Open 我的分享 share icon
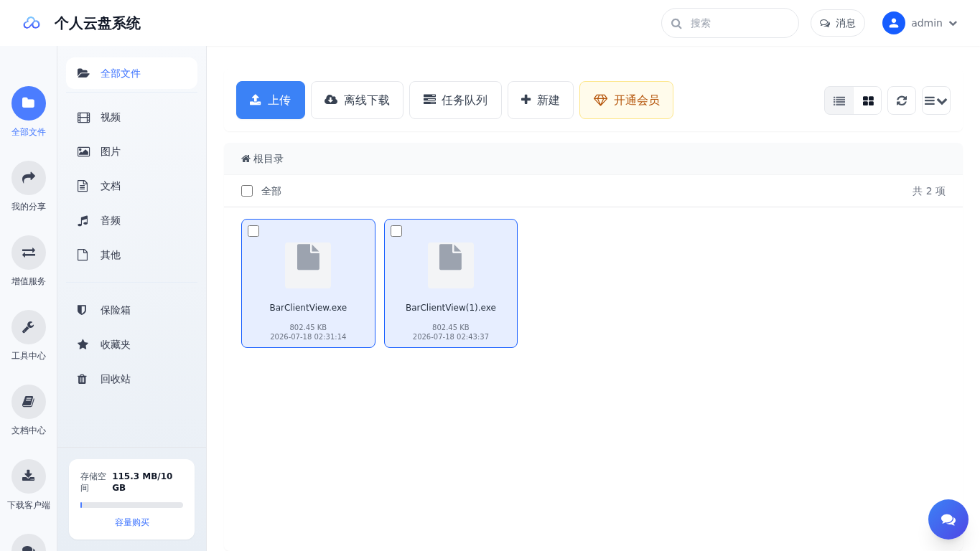This screenshot has height=551, width=980. click(29, 178)
